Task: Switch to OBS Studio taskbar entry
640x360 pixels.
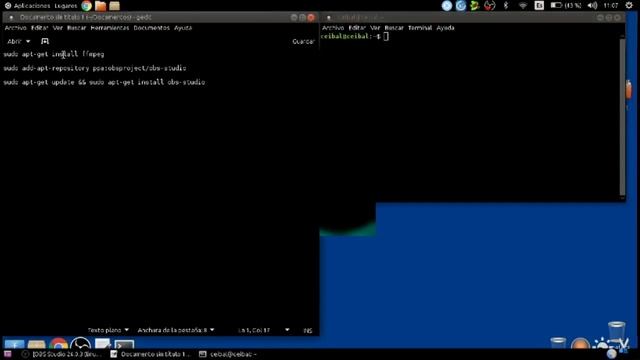Action: (x=62, y=354)
